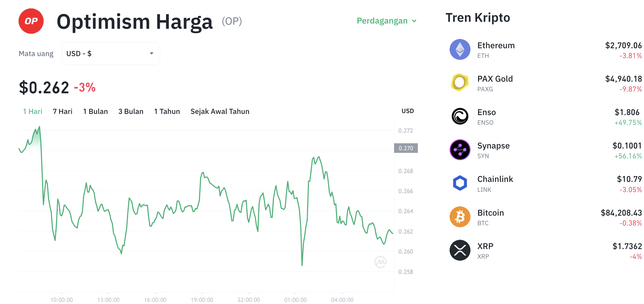Expand the Mata uang dropdown arrow

coord(151,53)
